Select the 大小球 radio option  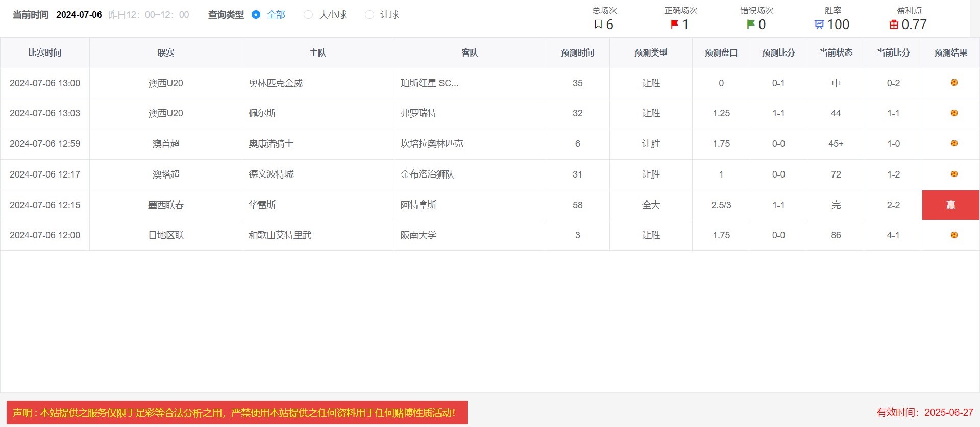pyautogui.click(x=308, y=15)
